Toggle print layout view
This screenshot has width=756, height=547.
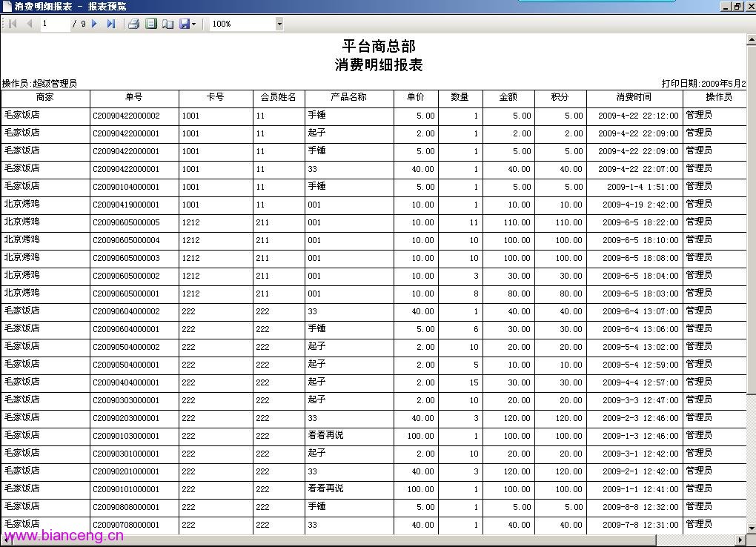151,24
